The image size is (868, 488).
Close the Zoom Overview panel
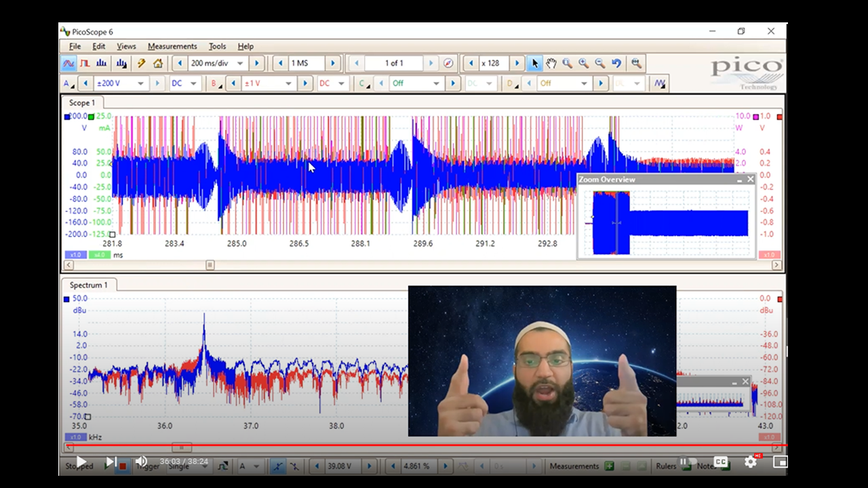[x=750, y=180]
